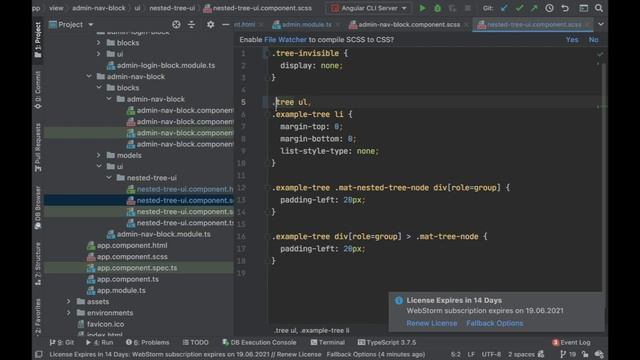The width and height of the screenshot is (640, 360).
Task: Open the Problems tool window
Action: 147,342
